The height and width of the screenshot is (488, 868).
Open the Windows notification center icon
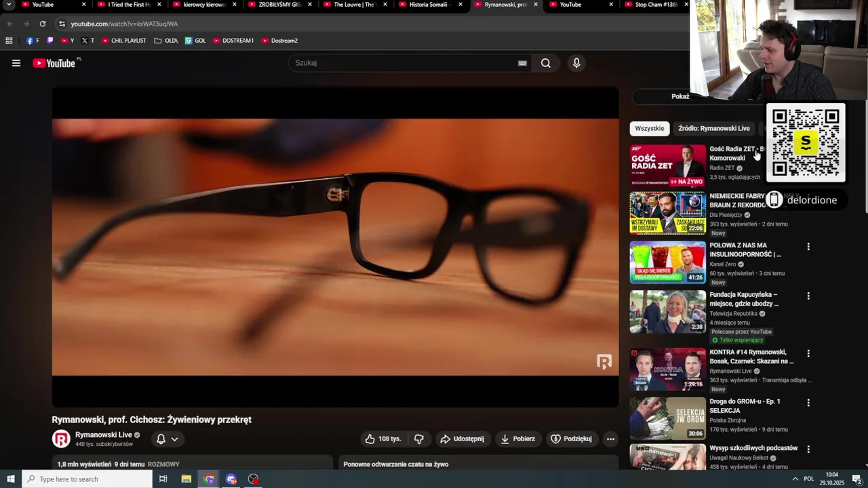coord(856,479)
